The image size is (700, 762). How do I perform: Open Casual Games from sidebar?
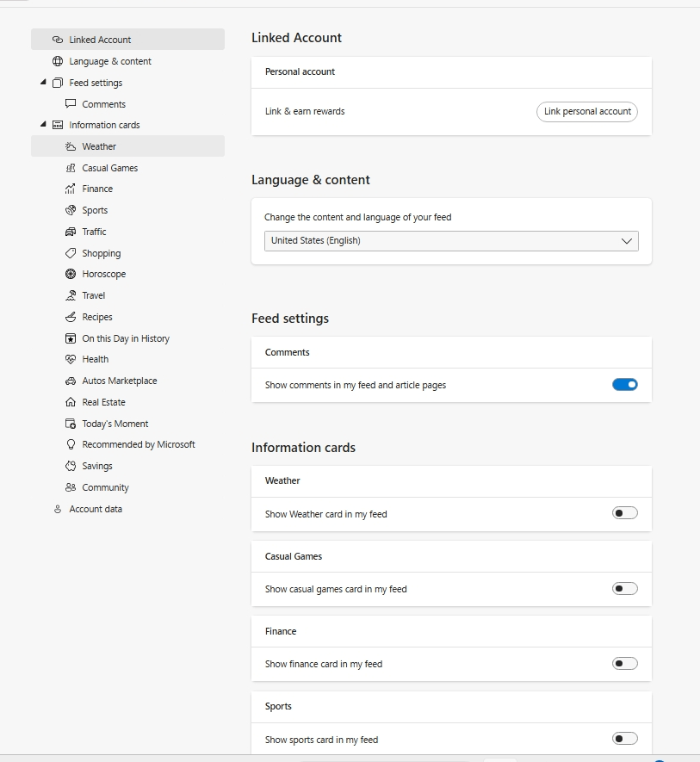pyautogui.click(x=110, y=168)
